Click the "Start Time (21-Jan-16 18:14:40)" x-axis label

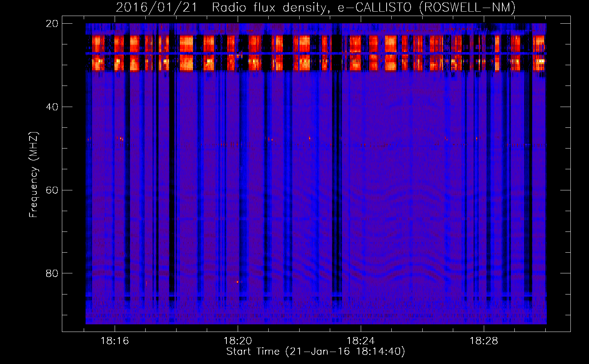pos(316,352)
